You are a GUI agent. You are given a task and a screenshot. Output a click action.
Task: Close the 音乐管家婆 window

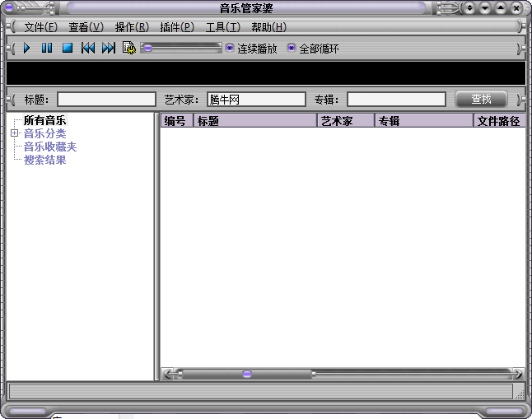click(516, 7)
